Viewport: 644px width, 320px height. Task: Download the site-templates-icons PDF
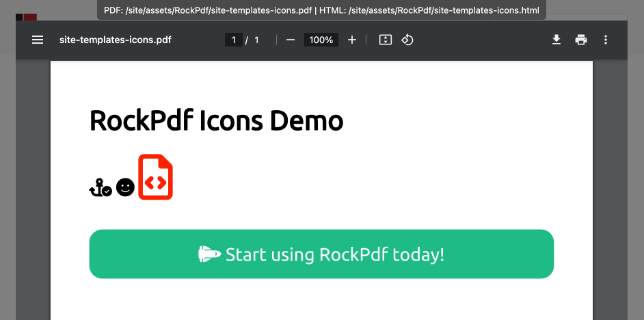click(556, 40)
